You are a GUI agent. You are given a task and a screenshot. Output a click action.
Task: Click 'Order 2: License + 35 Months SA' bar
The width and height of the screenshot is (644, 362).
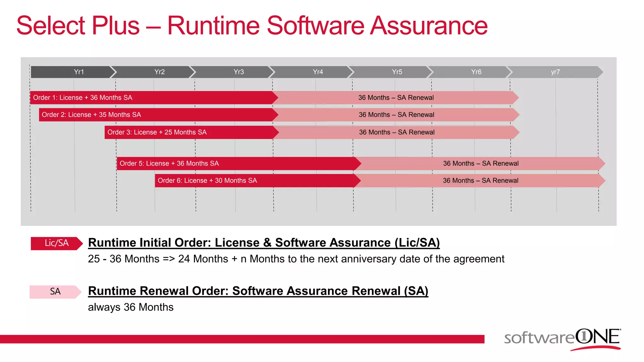tap(159, 115)
